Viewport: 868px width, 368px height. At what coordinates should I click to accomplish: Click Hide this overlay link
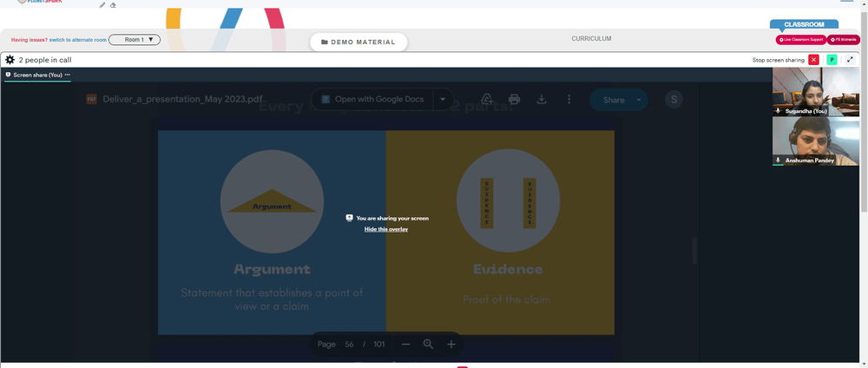point(386,229)
